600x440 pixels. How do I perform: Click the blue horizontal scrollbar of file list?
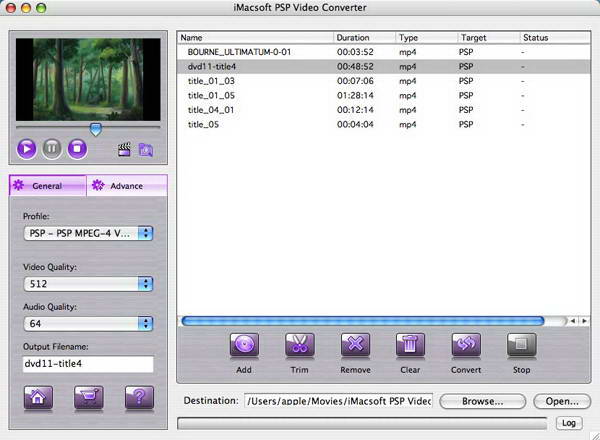click(363, 321)
